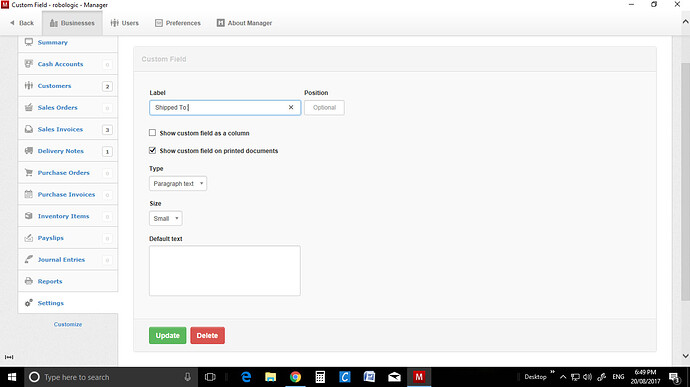Click the Reports printer icon

[29, 281]
